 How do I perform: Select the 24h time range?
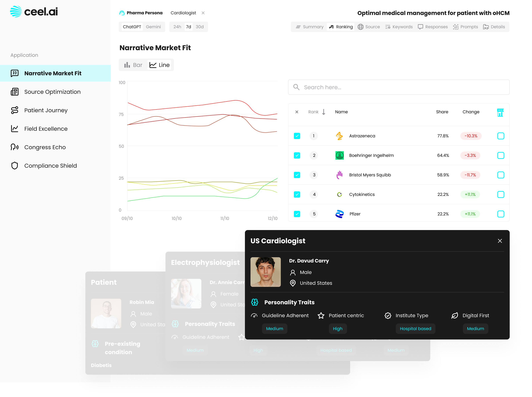[177, 27]
